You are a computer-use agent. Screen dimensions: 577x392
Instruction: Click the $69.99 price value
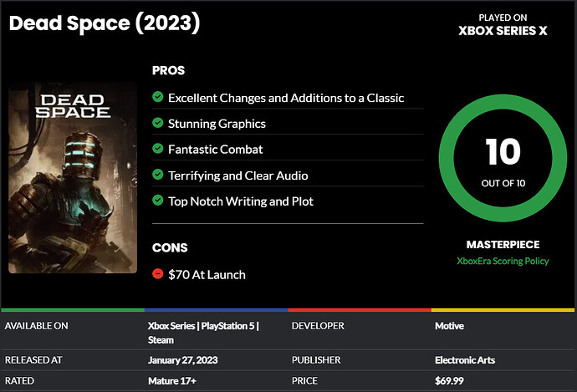tap(449, 380)
